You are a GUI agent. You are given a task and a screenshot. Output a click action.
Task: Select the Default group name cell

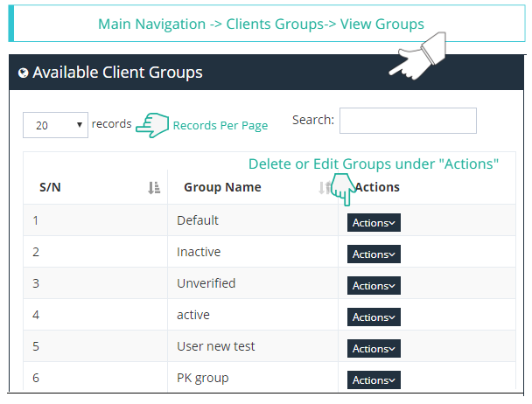point(198,220)
